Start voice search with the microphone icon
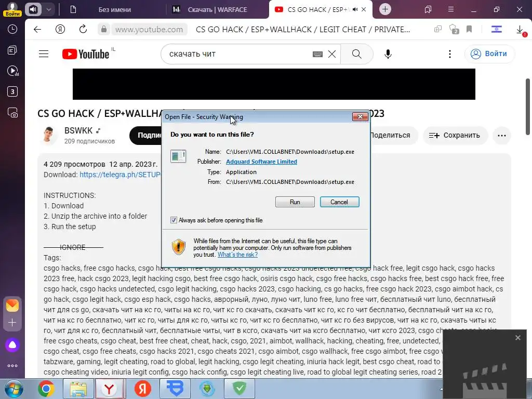532x399 pixels. coord(388,54)
